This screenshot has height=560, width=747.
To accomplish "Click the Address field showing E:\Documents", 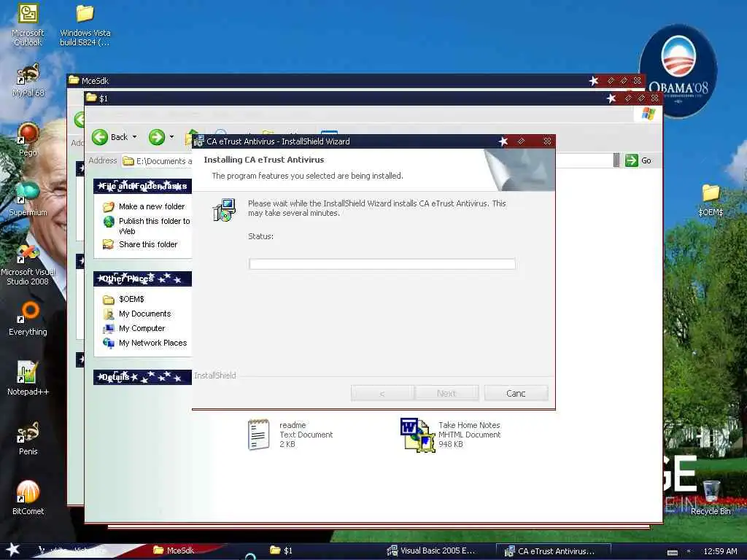I will pyautogui.click(x=158, y=161).
